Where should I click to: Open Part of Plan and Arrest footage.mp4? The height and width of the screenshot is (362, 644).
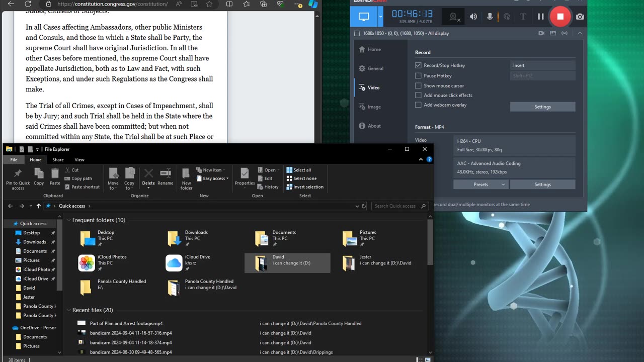coord(126,323)
